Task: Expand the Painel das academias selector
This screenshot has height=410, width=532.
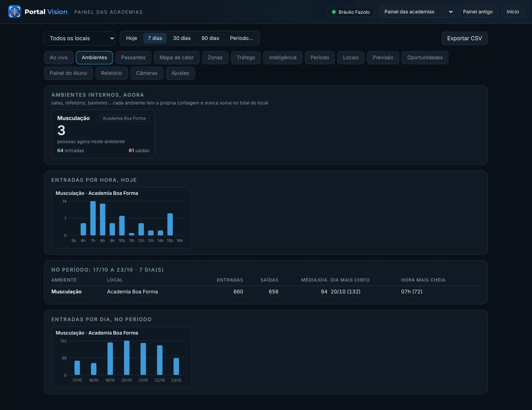Action: click(416, 12)
